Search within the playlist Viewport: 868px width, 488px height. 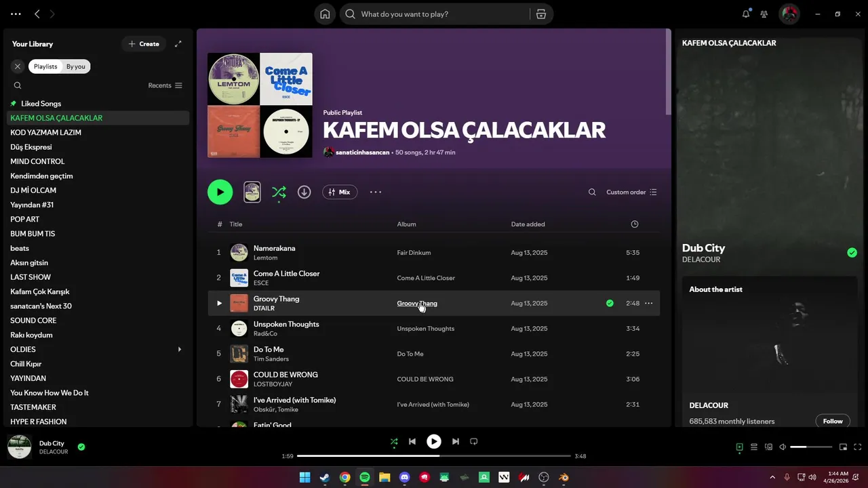tap(592, 192)
